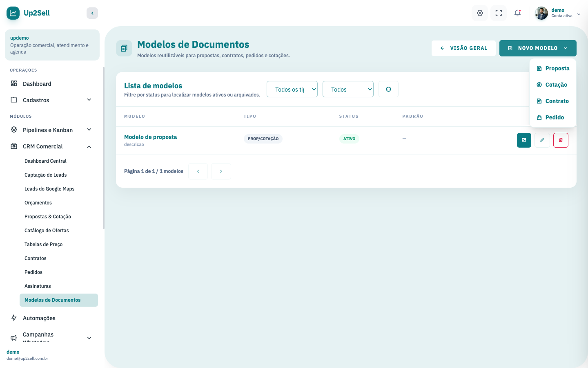The image size is (588, 368).
Task: Open settings gear icon in top bar
Action: pos(480,13)
